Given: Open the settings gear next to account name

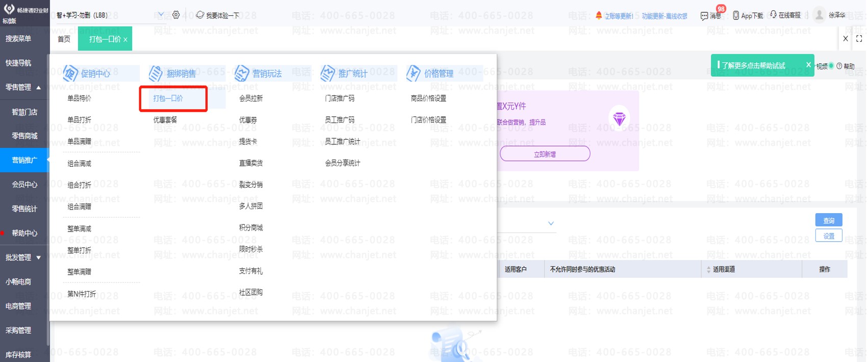Looking at the screenshot, I should coord(176,15).
